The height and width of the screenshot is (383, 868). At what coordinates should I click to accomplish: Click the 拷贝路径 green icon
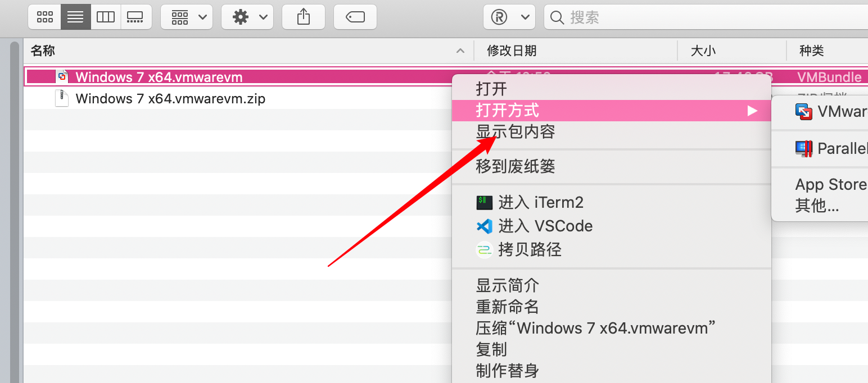point(485,249)
